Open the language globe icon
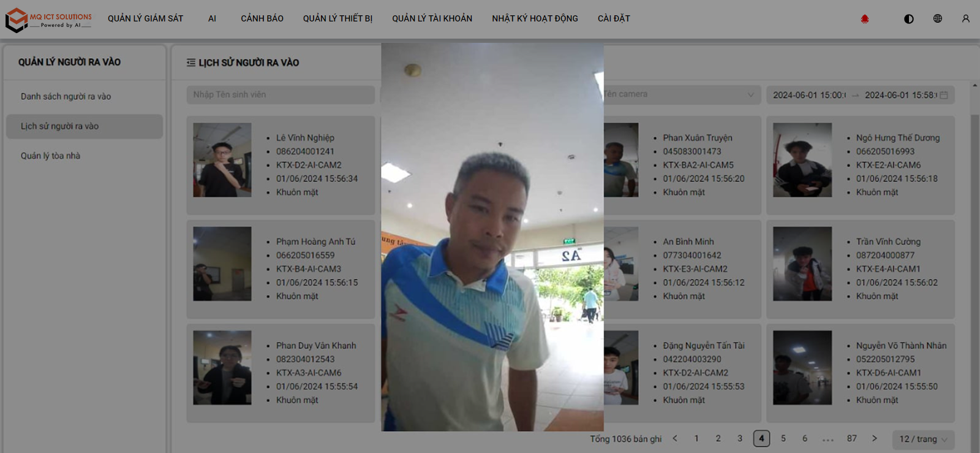This screenshot has width=980, height=453. pyautogui.click(x=938, y=18)
